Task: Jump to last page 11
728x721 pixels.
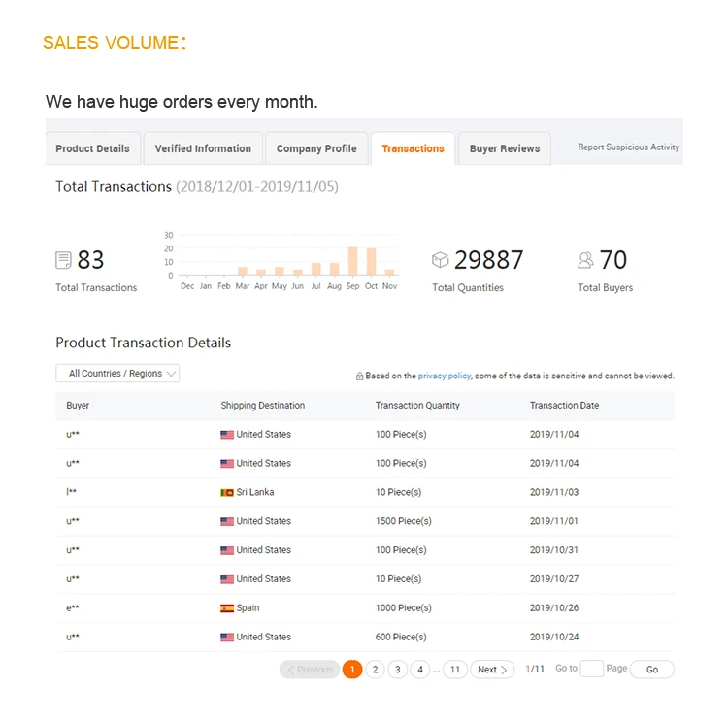Action: (x=455, y=670)
